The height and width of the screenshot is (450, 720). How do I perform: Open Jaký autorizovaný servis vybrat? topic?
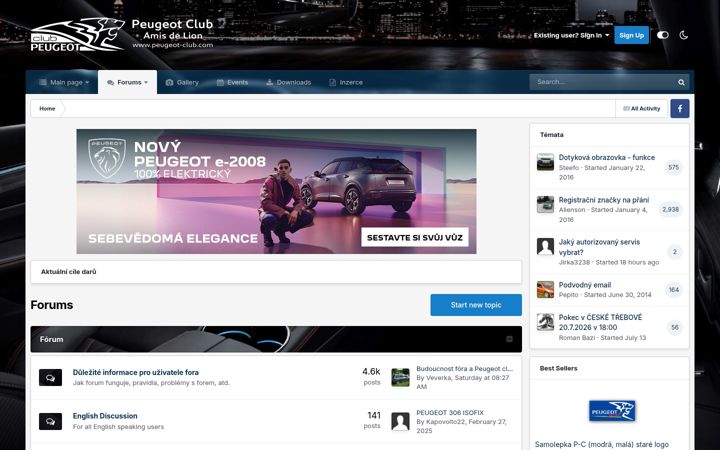(x=599, y=247)
